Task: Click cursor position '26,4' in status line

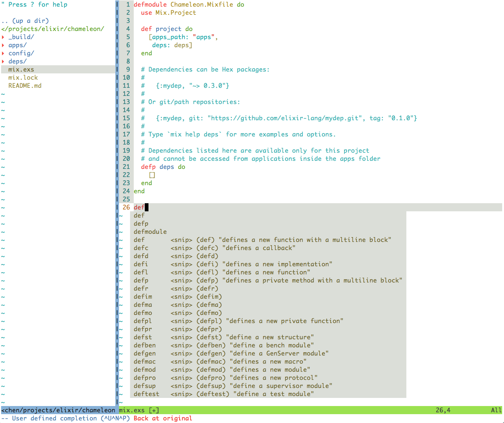Action: (443, 410)
